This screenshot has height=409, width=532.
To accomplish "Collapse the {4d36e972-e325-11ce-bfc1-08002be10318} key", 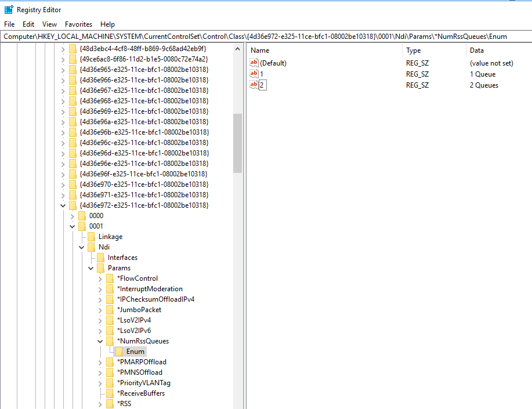I will click(x=63, y=206).
